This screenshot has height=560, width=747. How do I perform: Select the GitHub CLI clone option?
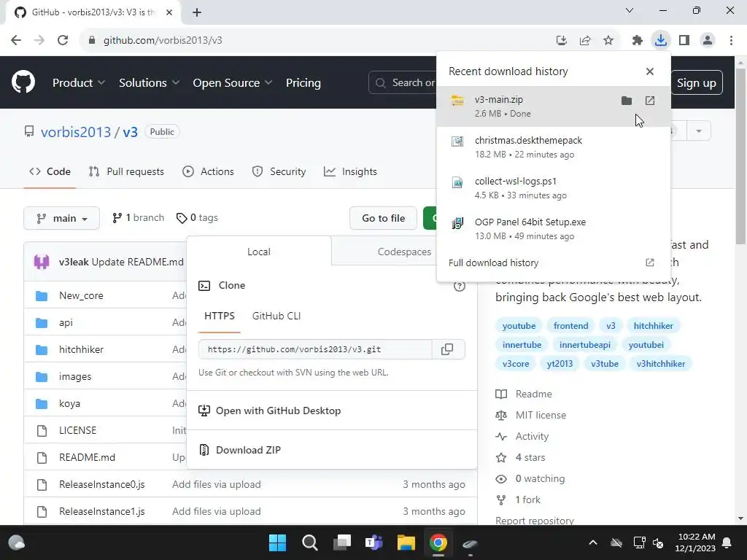tap(276, 316)
